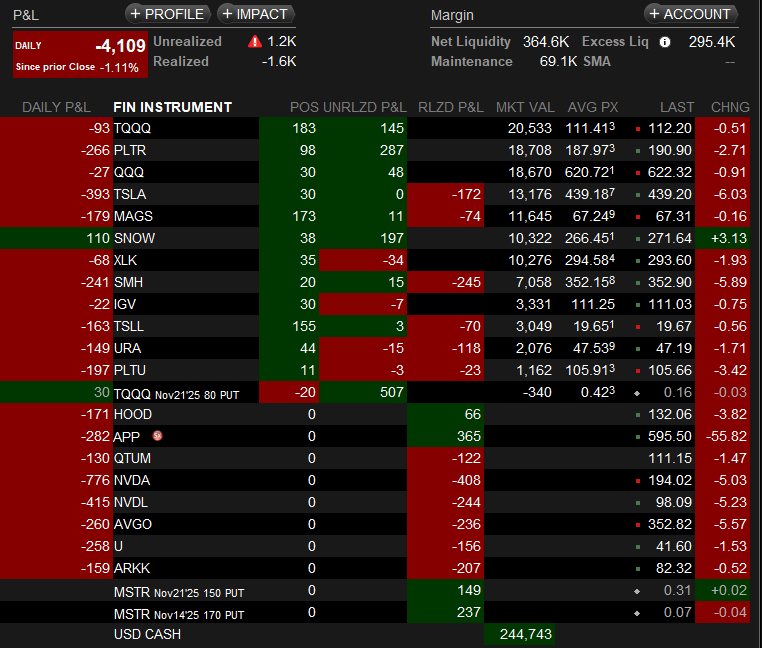Image resolution: width=762 pixels, height=648 pixels.
Task: Select the URA instrument
Action: [x=127, y=348]
